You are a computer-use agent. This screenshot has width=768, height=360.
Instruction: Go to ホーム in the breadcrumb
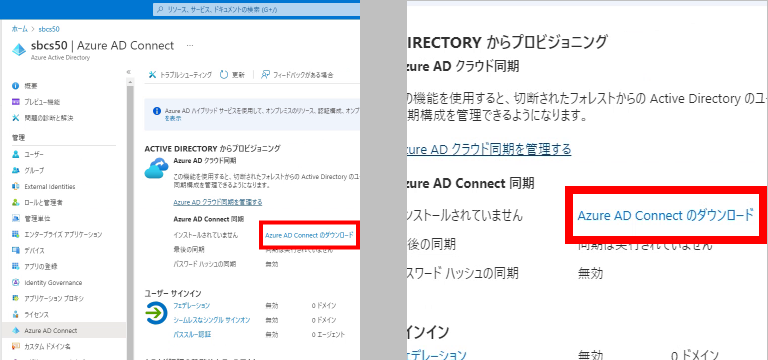click(x=20, y=29)
